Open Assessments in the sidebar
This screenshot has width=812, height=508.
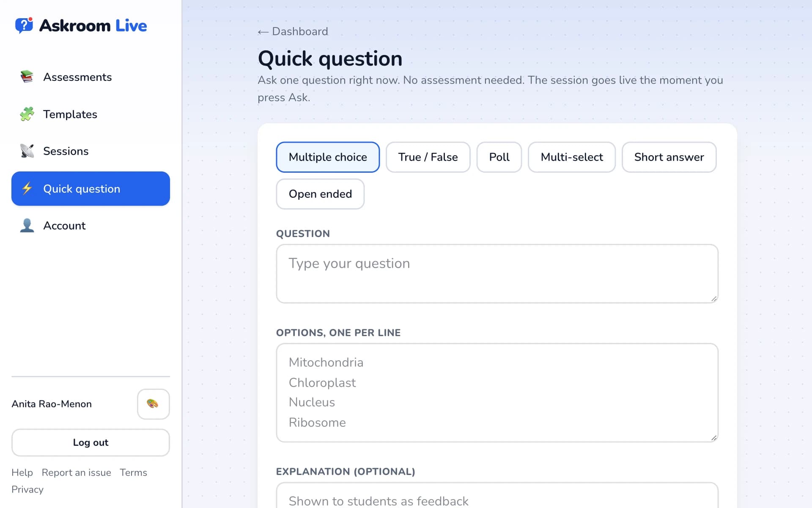coord(91,77)
